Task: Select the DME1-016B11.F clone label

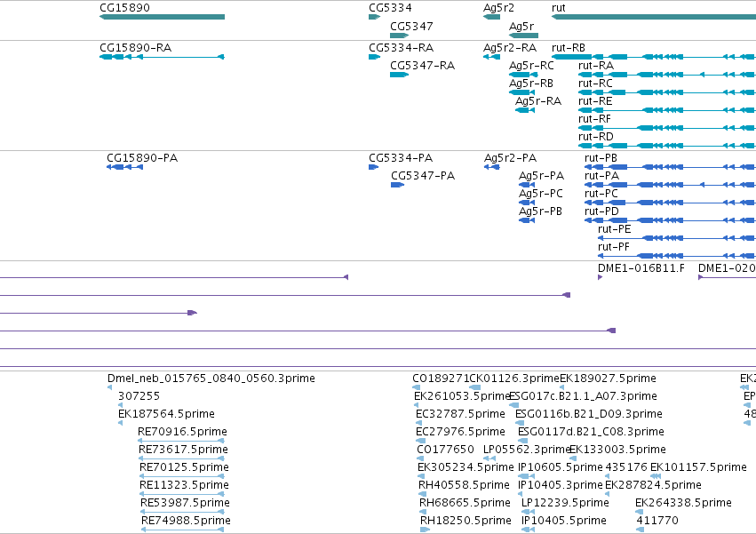Action: 641,268
